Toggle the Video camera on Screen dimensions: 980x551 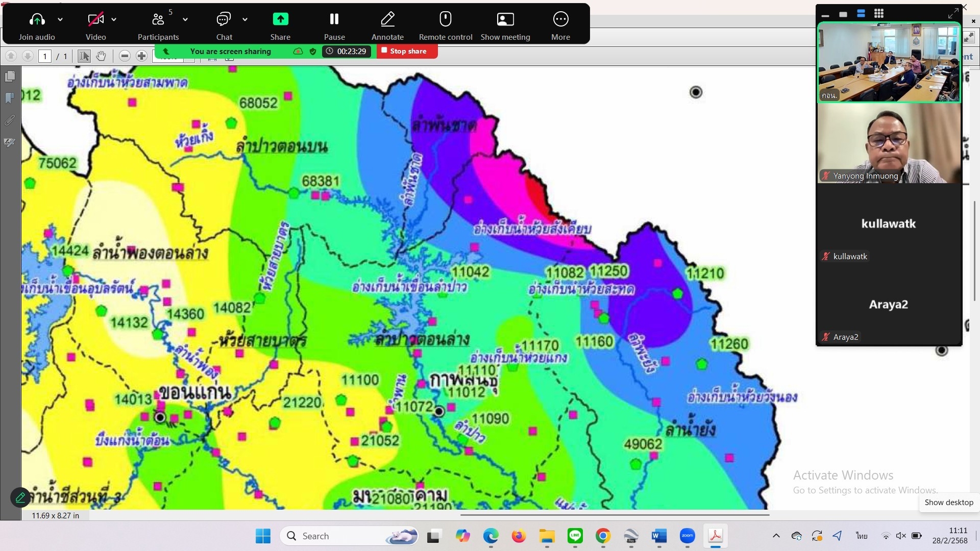95,20
